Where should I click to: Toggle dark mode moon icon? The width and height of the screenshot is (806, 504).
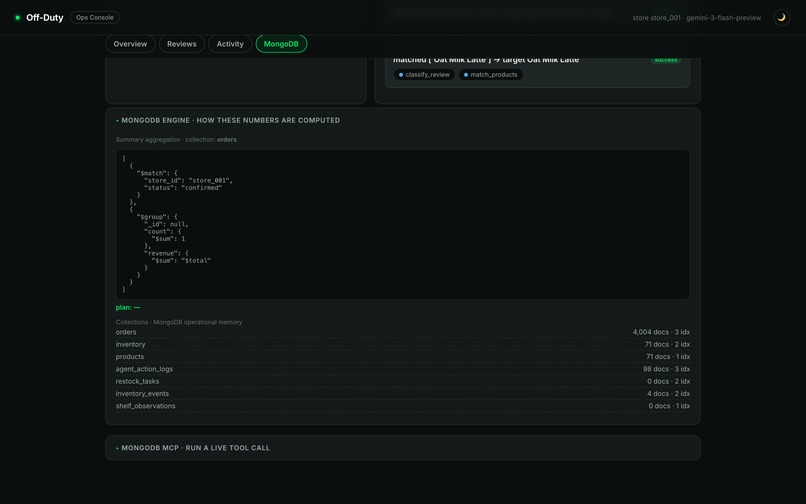coord(781,17)
